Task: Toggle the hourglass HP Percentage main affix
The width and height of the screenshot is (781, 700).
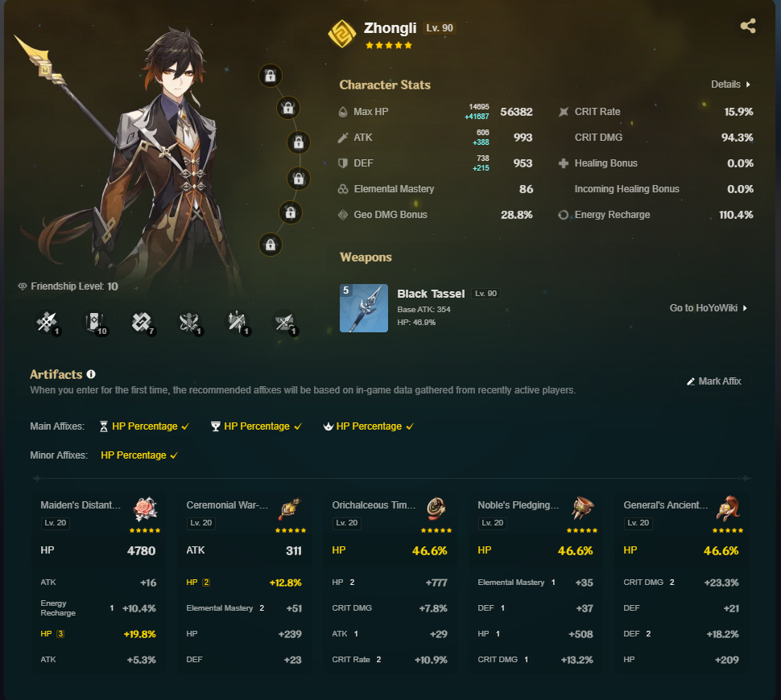Action: pyautogui.click(x=144, y=426)
